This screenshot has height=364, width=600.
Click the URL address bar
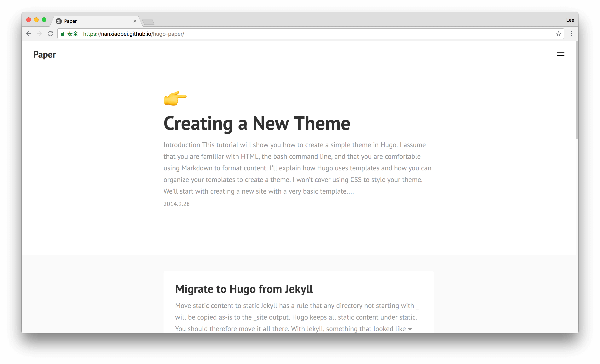pyautogui.click(x=292, y=34)
